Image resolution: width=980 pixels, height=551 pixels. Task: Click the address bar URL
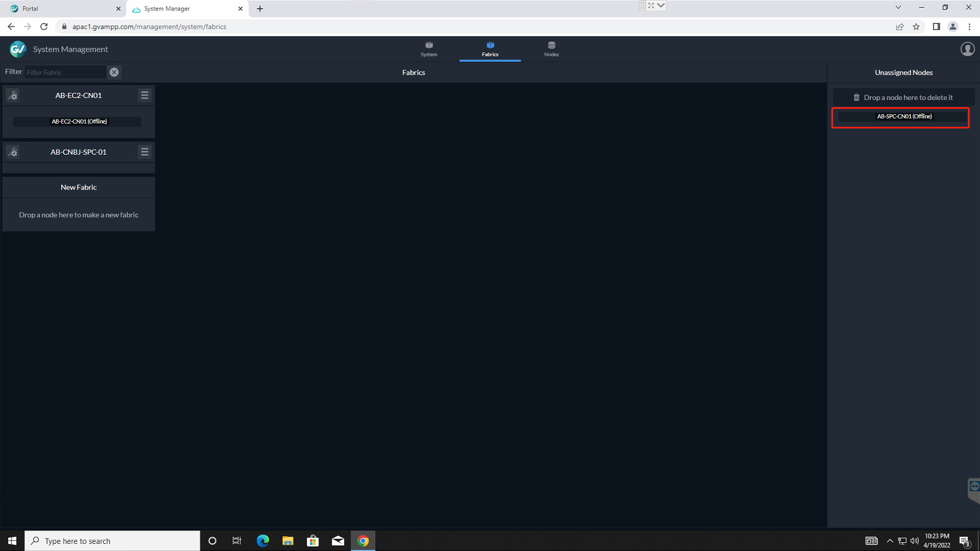pos(149,27)
